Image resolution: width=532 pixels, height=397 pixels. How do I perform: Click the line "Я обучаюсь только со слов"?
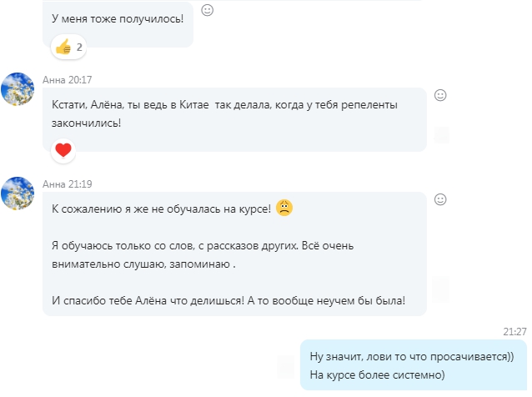point(123,246)
